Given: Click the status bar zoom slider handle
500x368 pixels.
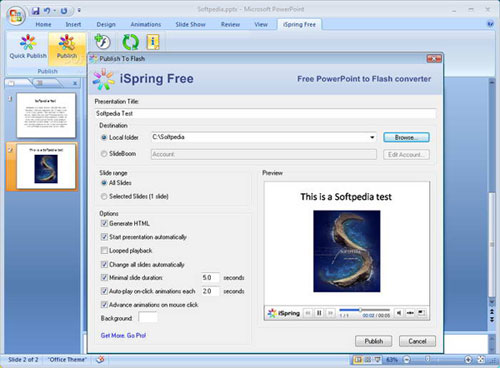Looking at the screenshot, I should 428,359.
